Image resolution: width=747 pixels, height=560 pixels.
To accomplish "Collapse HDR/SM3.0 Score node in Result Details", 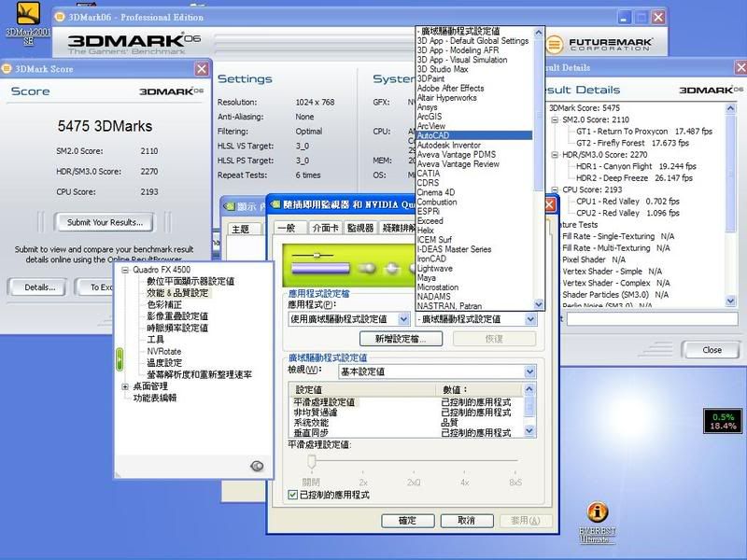I will tap(555, 155).
